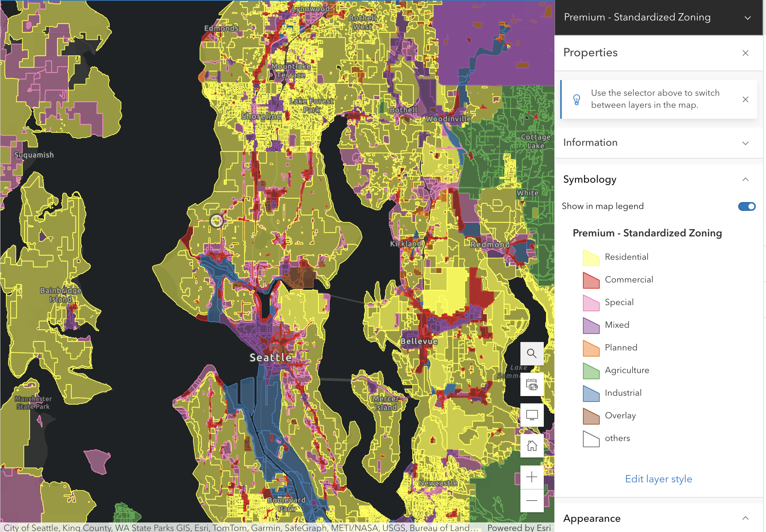Open the basemap gallery icon
766x532 pixels.
[532, 384]
